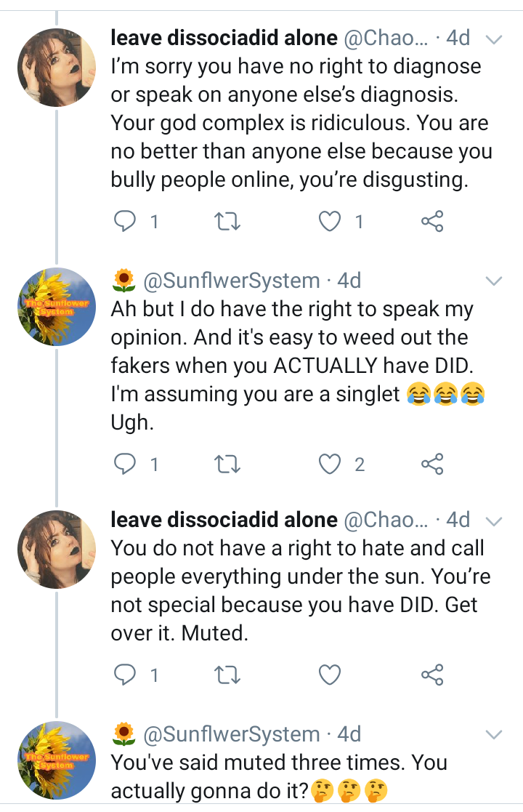Reply to the 'weed out the fakers' tweet
This screenshot has width=523, height=812.
126,463
